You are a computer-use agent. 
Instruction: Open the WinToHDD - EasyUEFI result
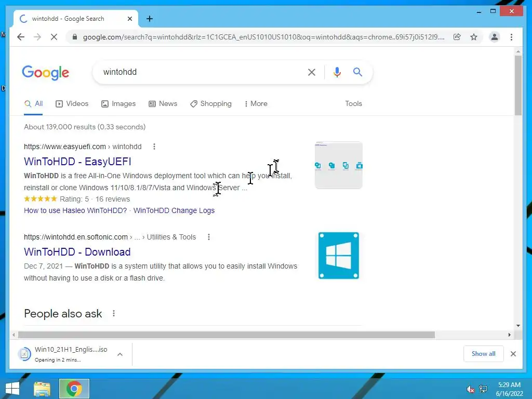click(77, 162)
